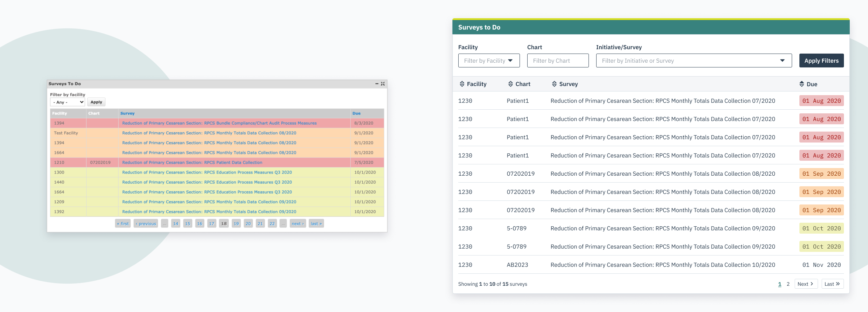Go to the first page in old pager
Image resolution: width=868 pixels, height=312 pixels.
[123, 223]
